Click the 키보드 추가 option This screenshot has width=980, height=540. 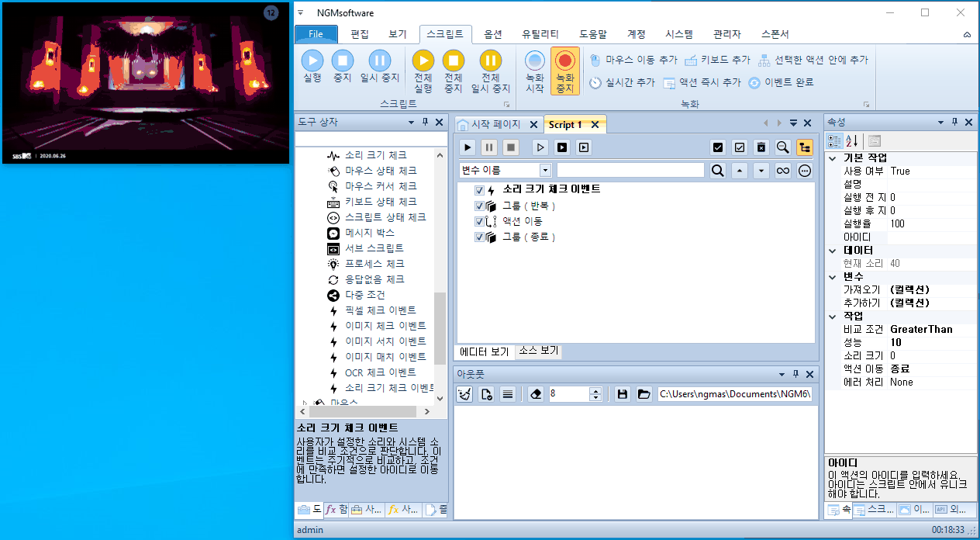tap(718, 60)
